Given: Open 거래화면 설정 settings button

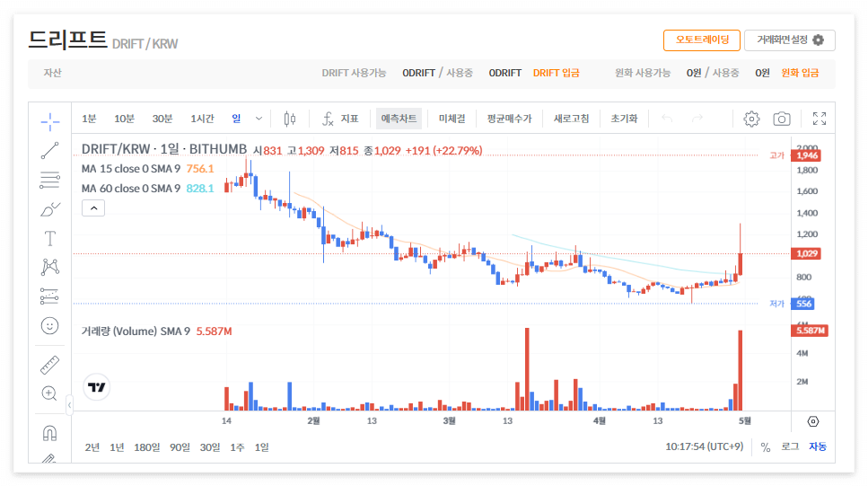Looking at the screenshot, I should [x=790, y=40].
